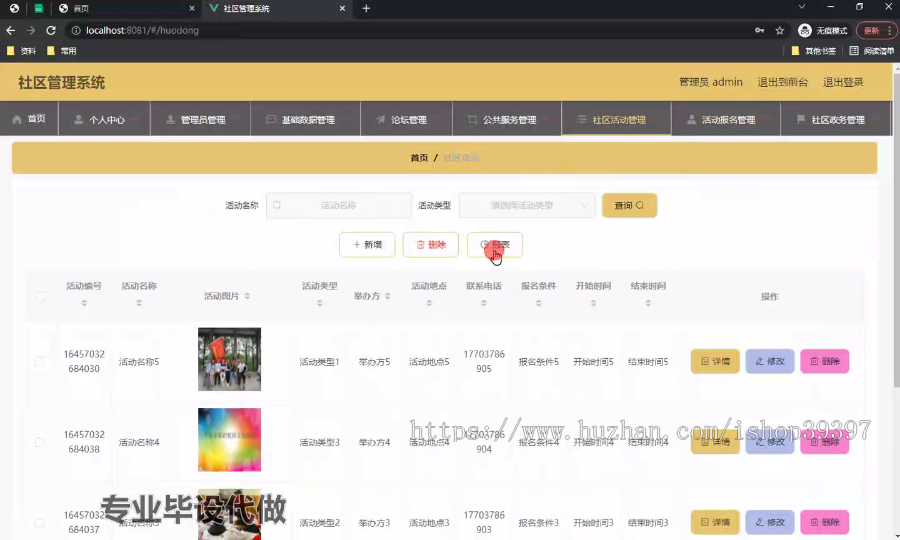900x540 pixels.
Task: Click the site info icon in address bar
Action: (x=76, y=30)
